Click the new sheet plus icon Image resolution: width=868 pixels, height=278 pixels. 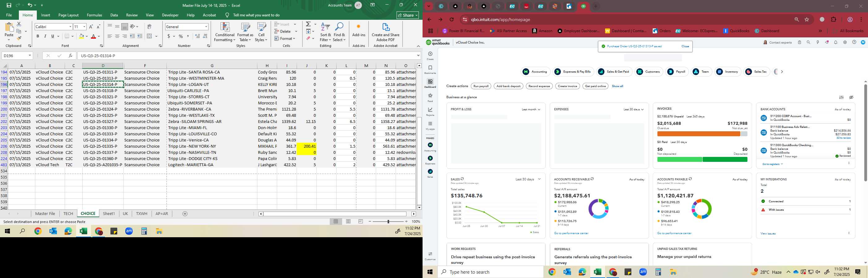pyautogui.click(x=185, y=214)
